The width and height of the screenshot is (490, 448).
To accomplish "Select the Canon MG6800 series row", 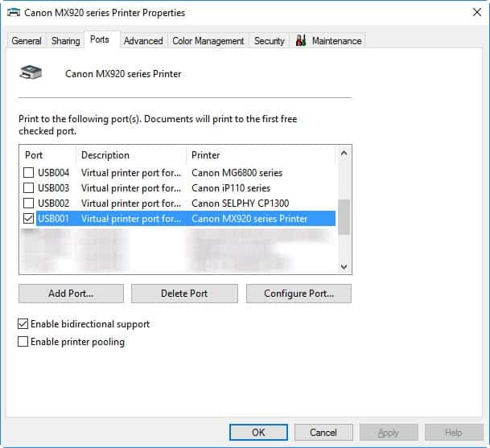I will pyautogui.click(x=179, y=172).
